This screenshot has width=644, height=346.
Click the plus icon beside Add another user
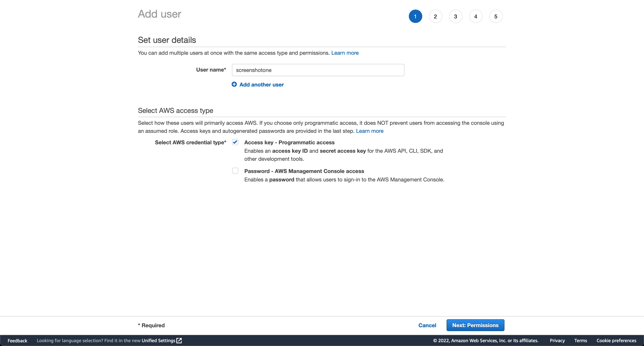tap(234, 84)
